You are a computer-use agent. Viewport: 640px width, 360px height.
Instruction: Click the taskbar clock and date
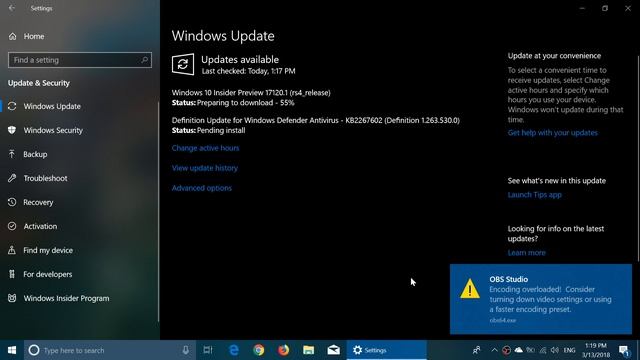click(x=596, y=350)
